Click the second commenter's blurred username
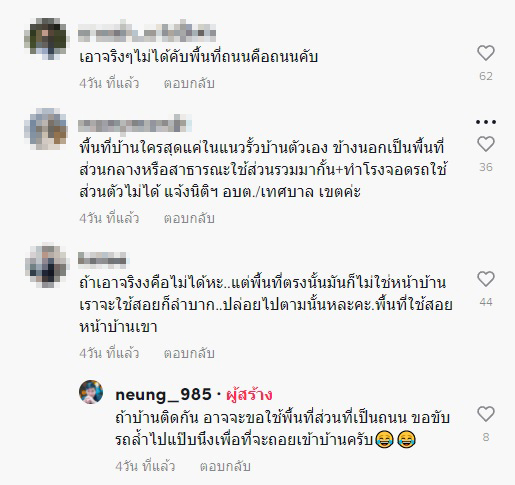 point(135,124)
